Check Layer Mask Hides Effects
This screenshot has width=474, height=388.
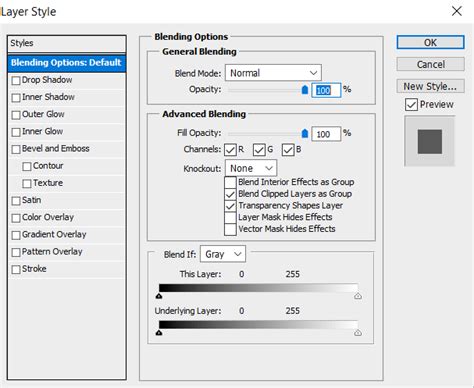click(230, 217)
